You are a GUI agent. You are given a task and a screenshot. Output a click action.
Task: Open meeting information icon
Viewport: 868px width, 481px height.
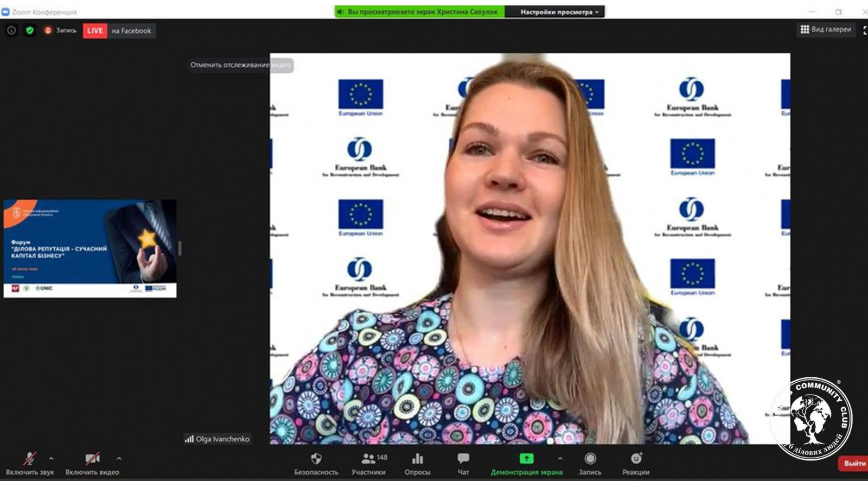pos(11,31)
